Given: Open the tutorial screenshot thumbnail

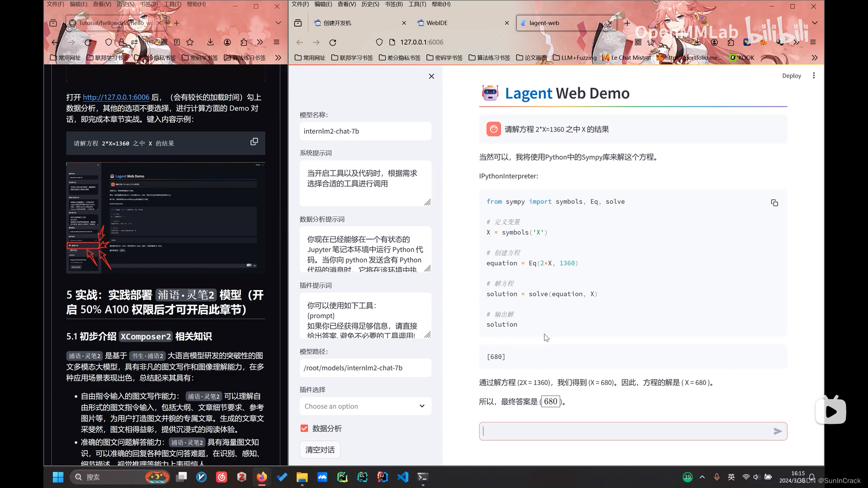Looking at the screenshot, I should click(x=165, y=218).
